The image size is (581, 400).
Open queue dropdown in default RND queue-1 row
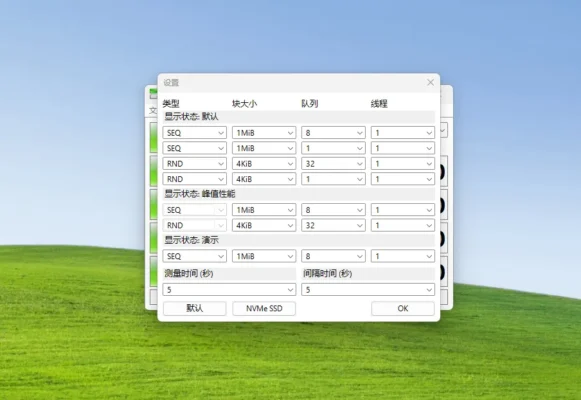coord(333,179)
